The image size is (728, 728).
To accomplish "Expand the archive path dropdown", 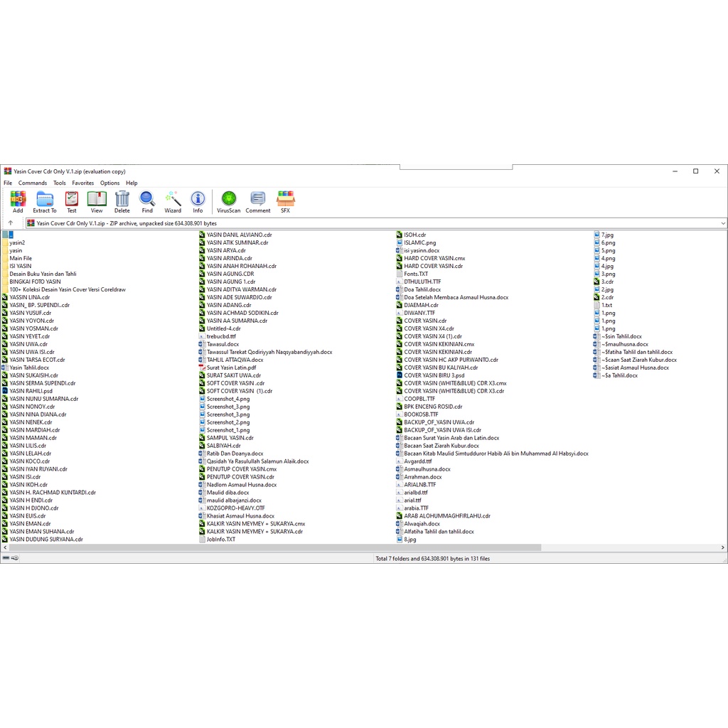I will click(x=722, y=223).
